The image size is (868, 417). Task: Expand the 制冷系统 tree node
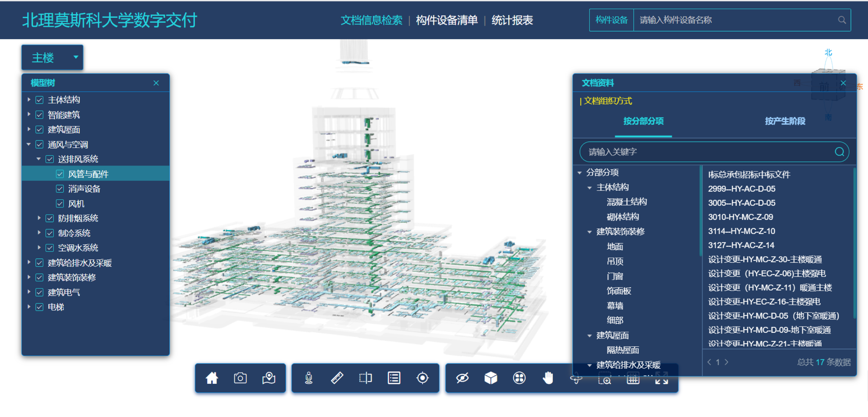click(39, 233)
